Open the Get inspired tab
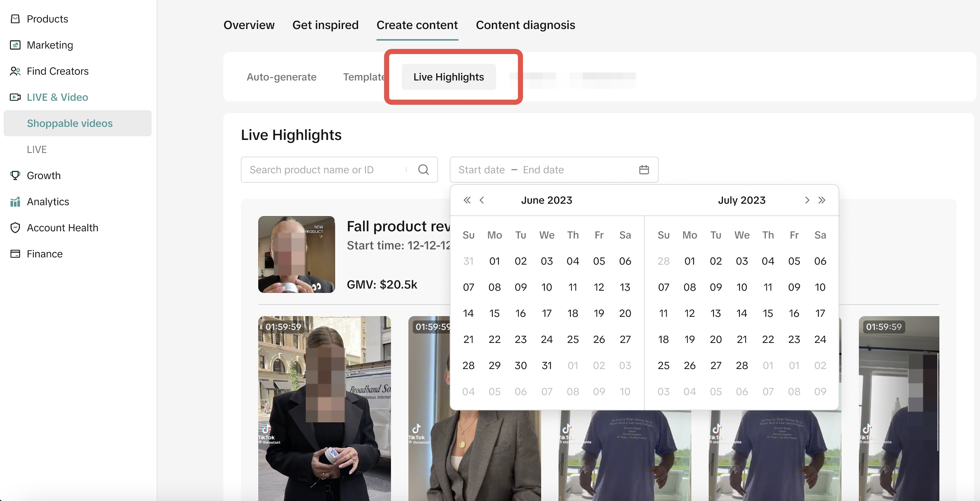 click(325, 25)
